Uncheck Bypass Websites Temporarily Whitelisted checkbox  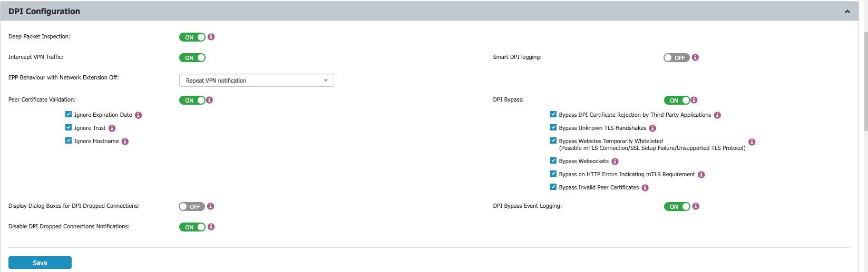click(x=553, y=140)
